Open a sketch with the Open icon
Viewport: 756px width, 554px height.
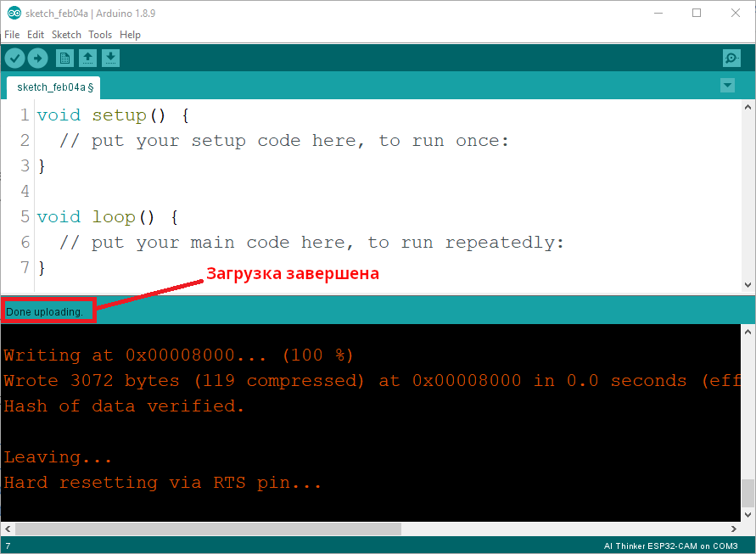pos(87,58)
